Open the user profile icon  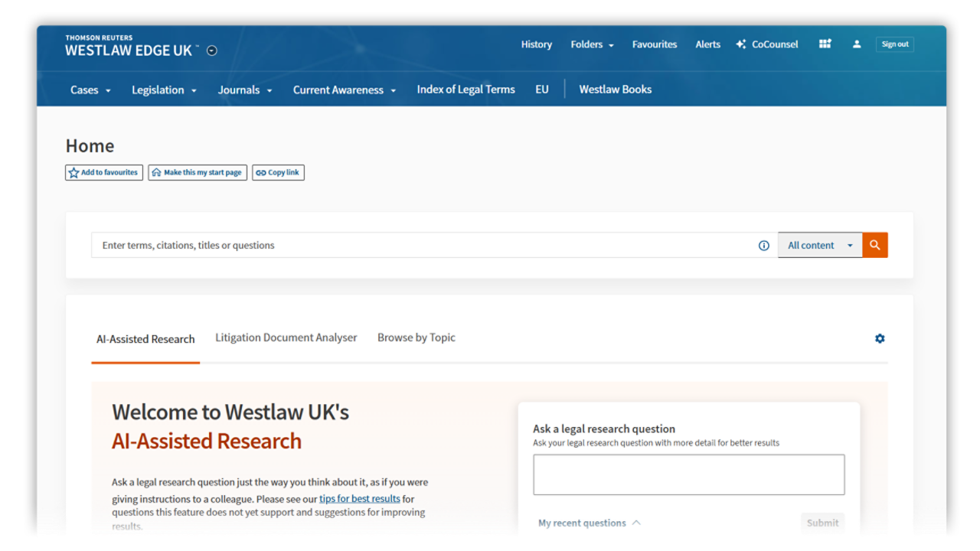pyautogui.click(x=857, y=44)
